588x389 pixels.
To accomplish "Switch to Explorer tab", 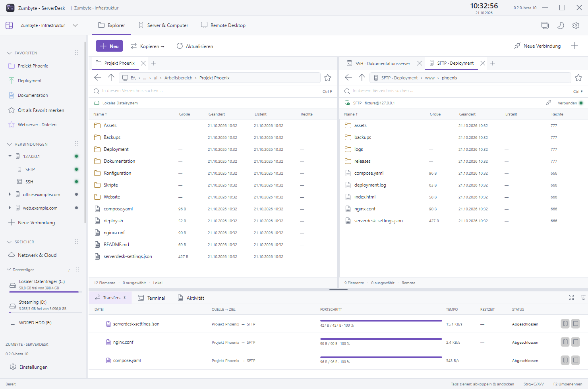I will coord(111,25).
